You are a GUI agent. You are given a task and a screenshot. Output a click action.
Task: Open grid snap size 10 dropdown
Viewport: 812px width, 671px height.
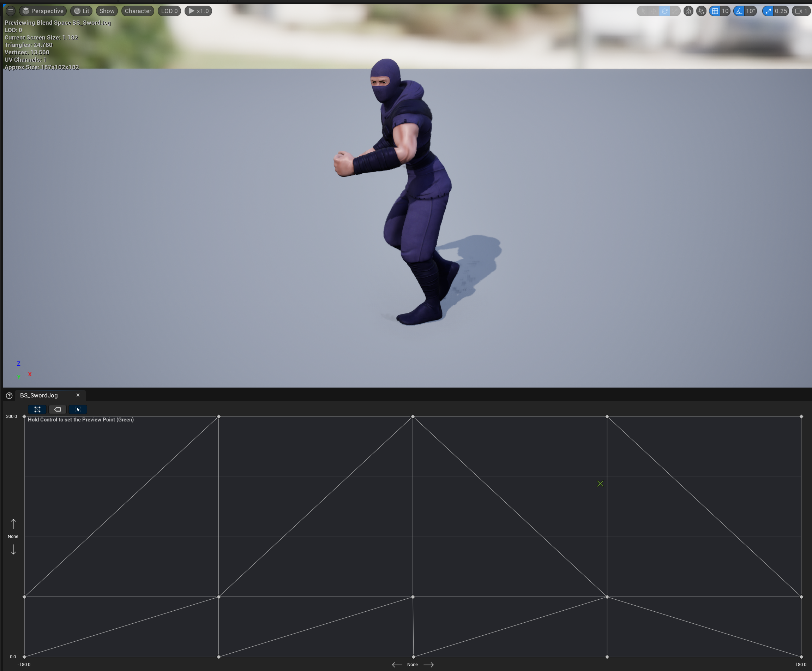[x=725, y=11]
